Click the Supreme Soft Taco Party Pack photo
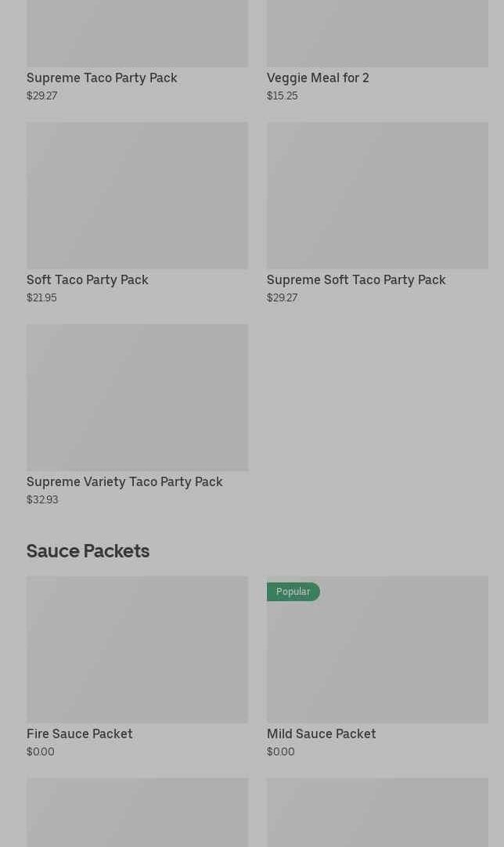The image size is (504, 847). pyautogui.click(x=377, y=195)
